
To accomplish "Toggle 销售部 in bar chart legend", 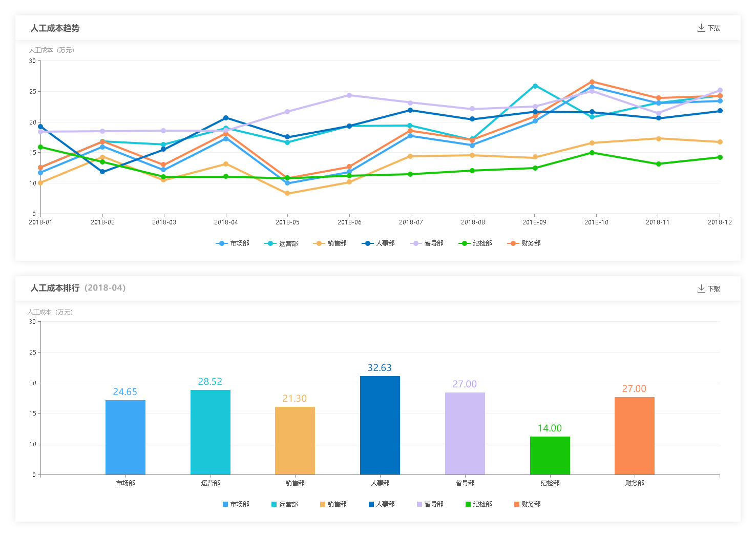I will click(333, 504).
